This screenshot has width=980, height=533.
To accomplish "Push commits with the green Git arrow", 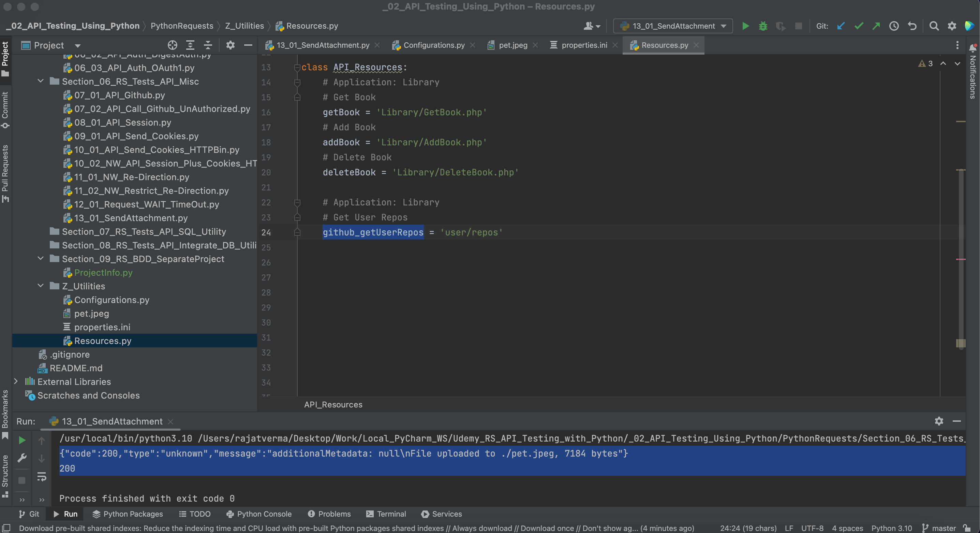I will (876, 26).
